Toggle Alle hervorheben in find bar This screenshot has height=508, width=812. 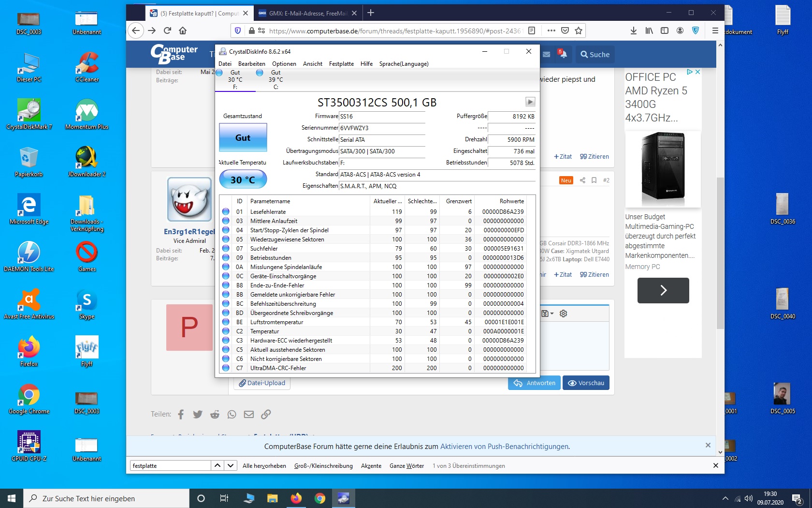[x=264, y=466]
